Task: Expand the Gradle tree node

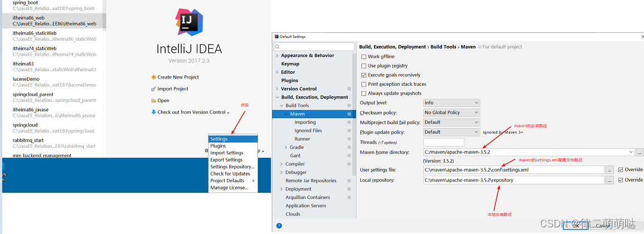Action: point(286,147)
